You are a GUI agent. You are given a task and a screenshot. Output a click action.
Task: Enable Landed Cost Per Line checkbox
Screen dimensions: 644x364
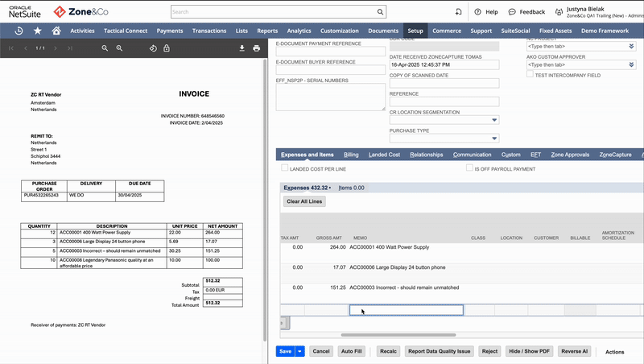(284, 168)
